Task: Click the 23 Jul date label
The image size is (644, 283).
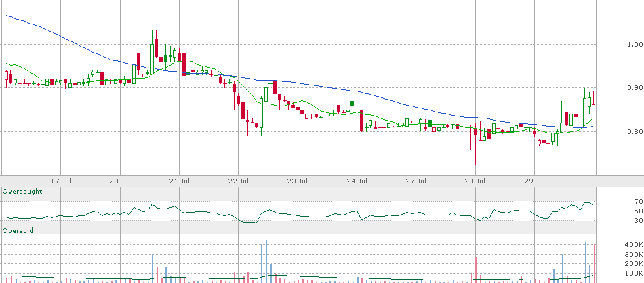Action: point(298,181)
